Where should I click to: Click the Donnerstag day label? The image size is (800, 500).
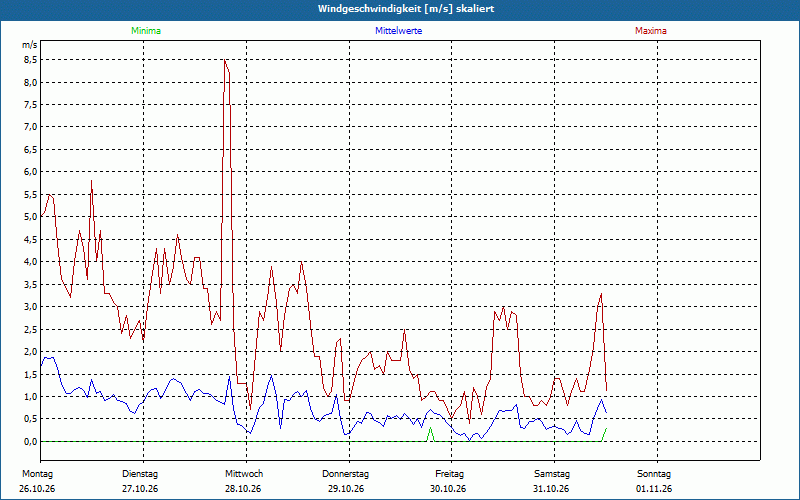(345, 474)
